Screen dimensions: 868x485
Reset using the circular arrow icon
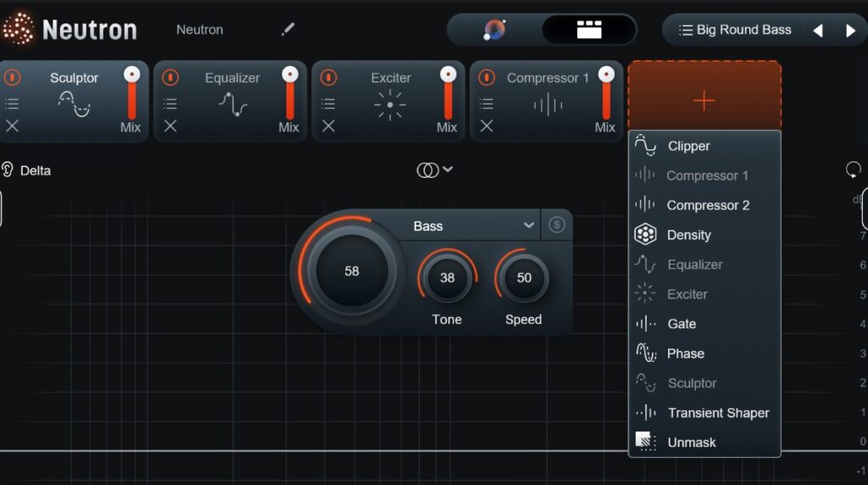point(853,170)
